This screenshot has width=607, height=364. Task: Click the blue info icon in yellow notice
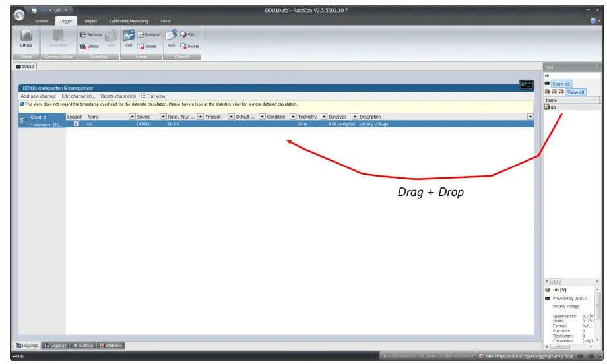click(22, 104)
